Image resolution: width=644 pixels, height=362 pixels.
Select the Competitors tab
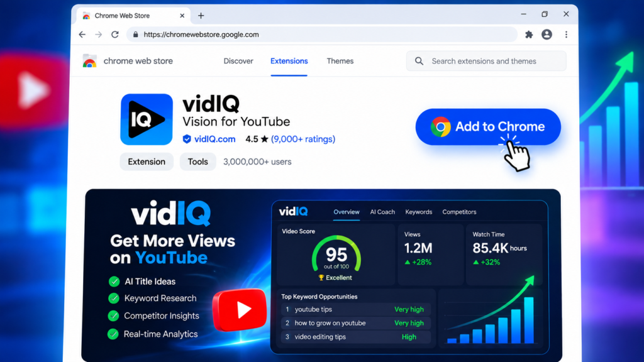coord(459,212)
